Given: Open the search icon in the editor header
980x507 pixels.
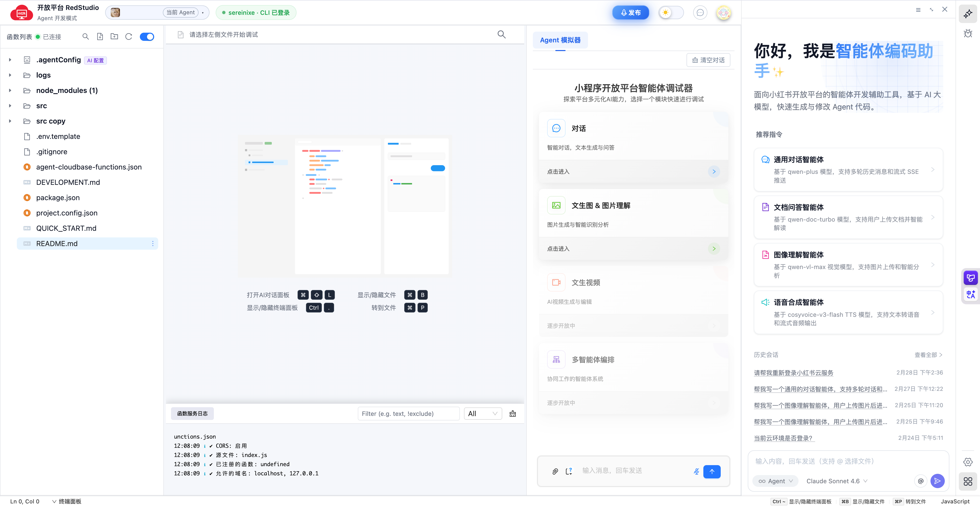Looking at the screenshot, I should pyautogui.click(x=501, y=35).
